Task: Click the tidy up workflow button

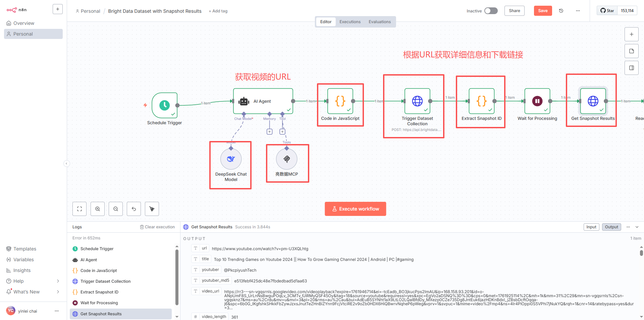Action: click(x=152, y=209)
